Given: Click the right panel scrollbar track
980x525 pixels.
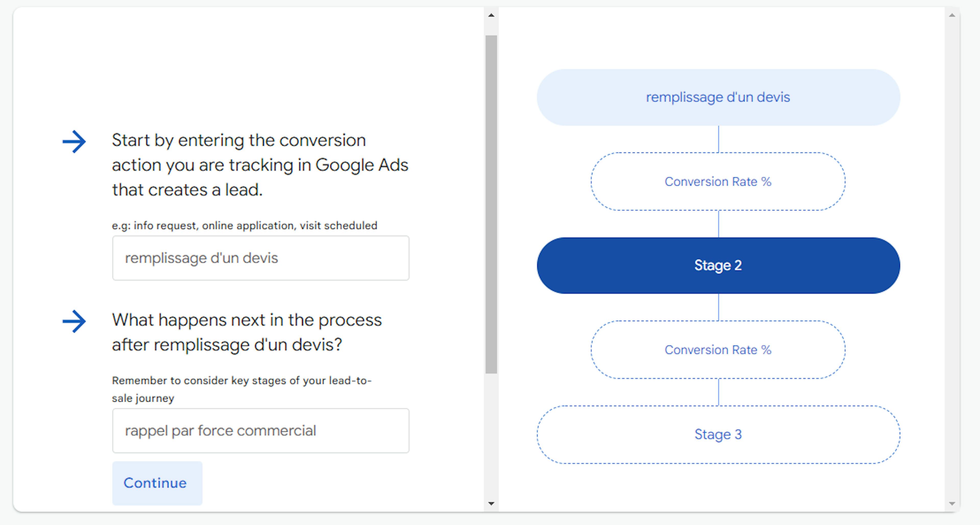Looking at the screenshot, I should 952,259.
